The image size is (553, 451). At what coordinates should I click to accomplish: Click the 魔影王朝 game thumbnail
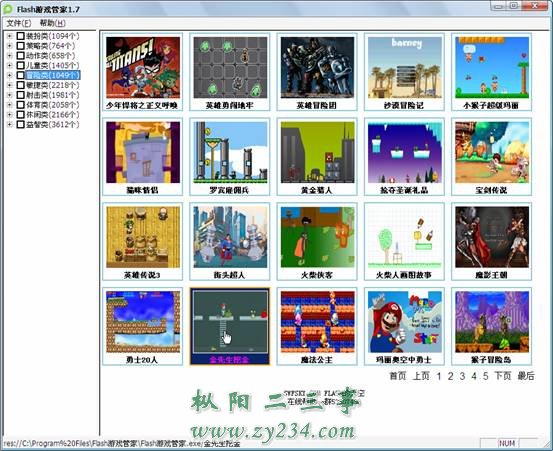(x=492, y=237)
